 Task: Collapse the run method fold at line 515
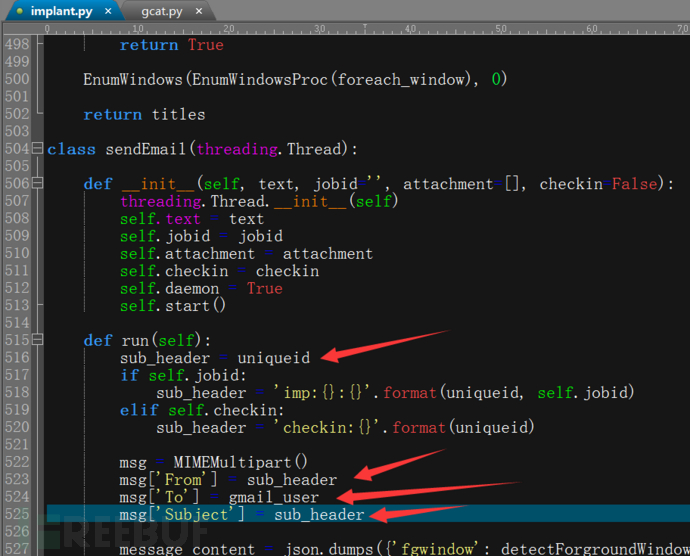coord(38,340)
